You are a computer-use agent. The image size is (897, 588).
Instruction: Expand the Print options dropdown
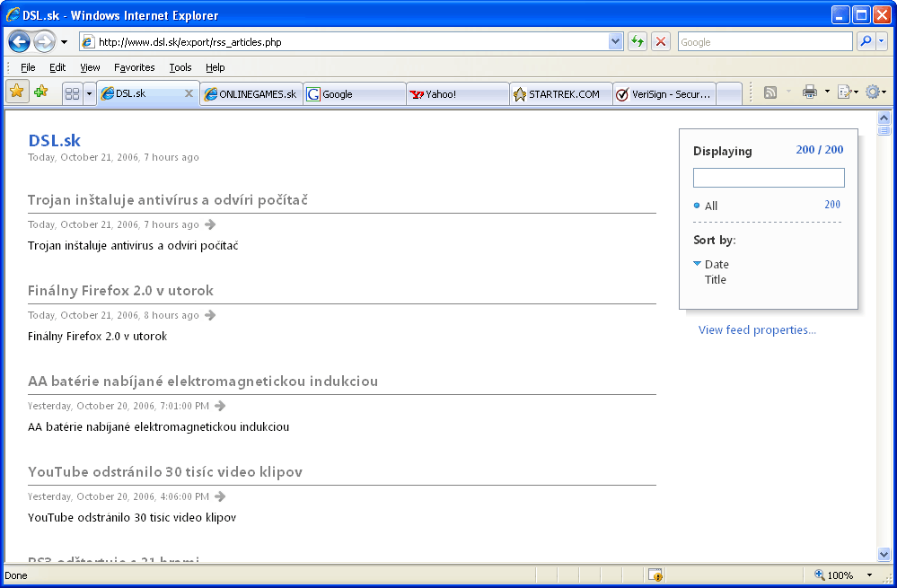click(x=827, y=92)
